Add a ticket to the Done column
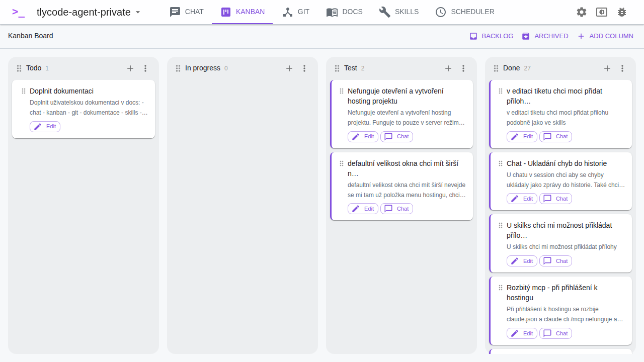This screenshot has width=644, height=362. coord(607,68)
